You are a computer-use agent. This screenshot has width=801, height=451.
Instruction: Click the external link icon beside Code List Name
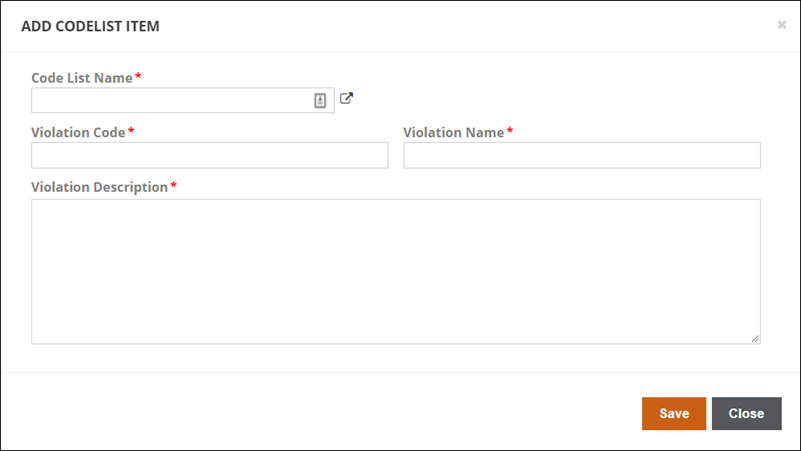346,98
